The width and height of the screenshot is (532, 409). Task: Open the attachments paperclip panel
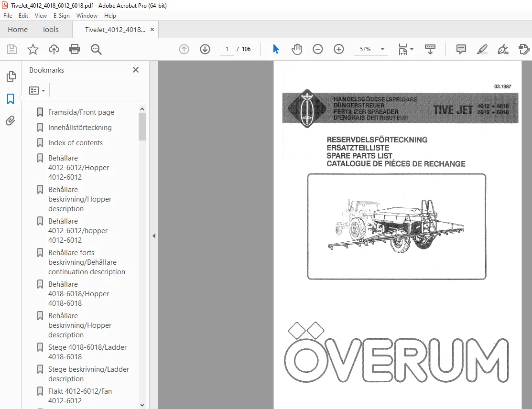(11, 121)
